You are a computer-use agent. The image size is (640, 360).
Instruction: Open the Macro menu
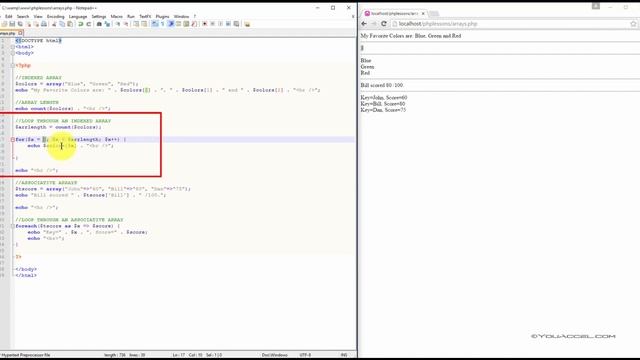[x=116, y=16]
